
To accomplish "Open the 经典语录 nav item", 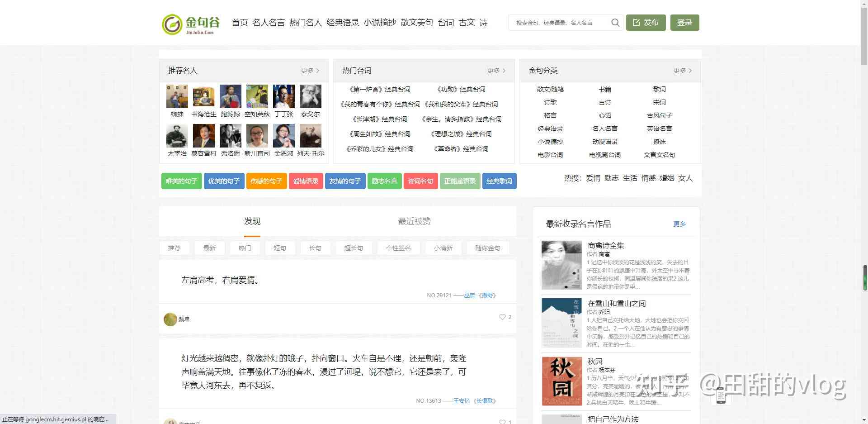I will pos(343,23).
